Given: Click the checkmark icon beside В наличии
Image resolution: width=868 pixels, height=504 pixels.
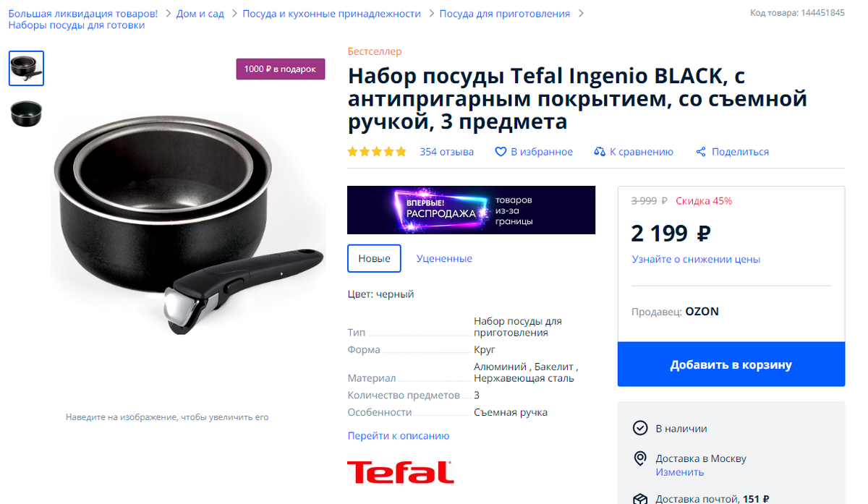Looking at the screenshot, I should click(640, 428).
